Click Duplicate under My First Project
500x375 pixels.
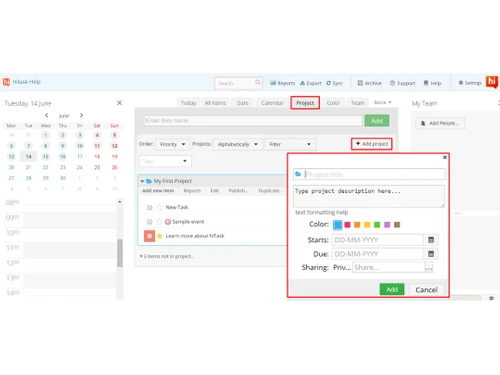270,191
